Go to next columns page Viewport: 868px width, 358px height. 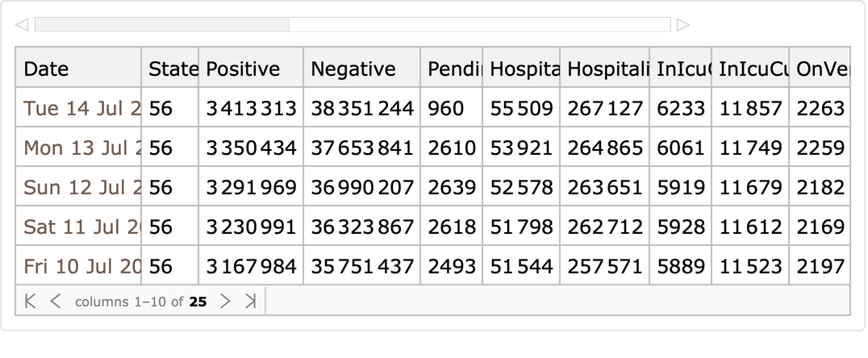coord(225,302)
